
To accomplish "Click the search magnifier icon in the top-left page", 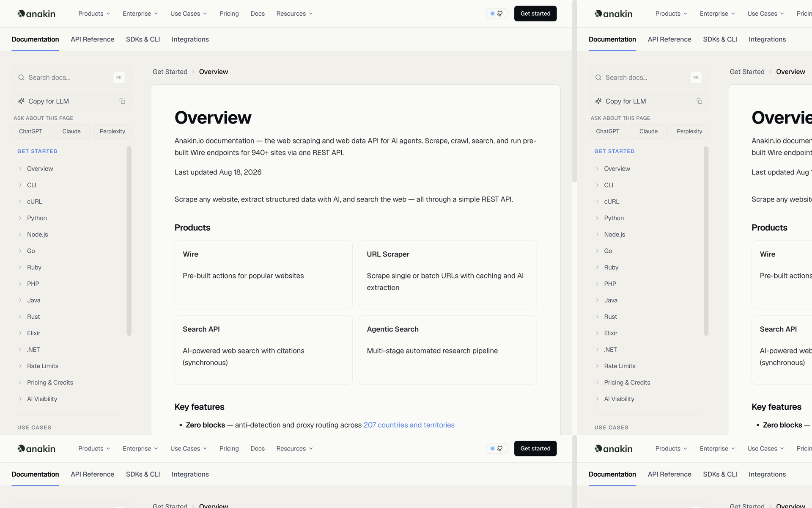I will coord(21,77).
